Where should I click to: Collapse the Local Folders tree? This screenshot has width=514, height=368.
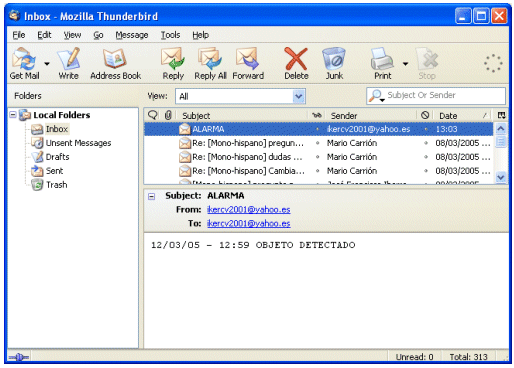click(x=13, y=115)
